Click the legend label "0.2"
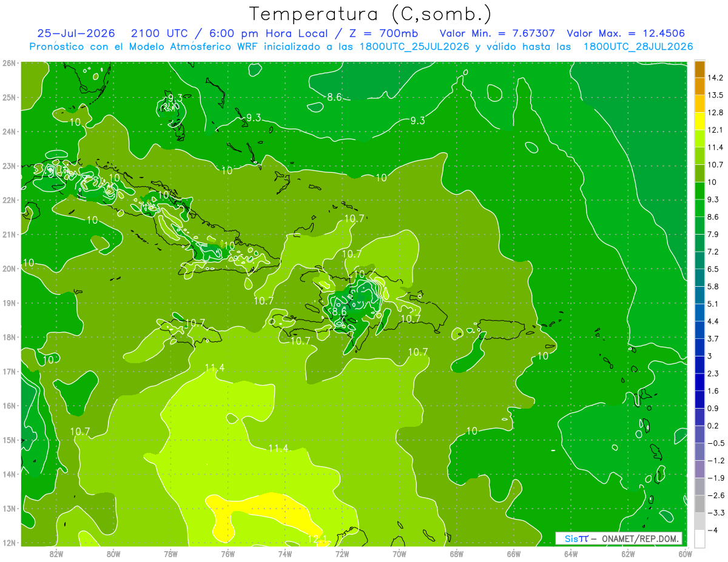The image size is (728, 562). pyautogui.click(x=713, y=426)
